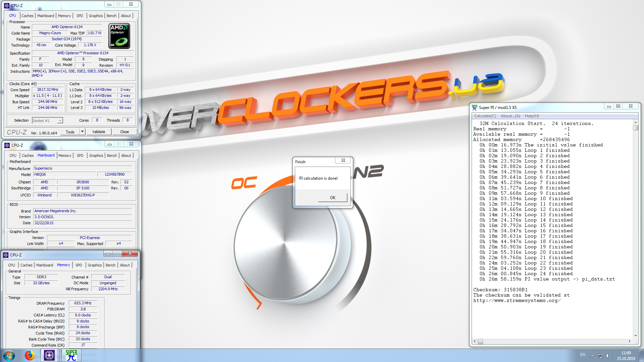The image size is (644, 362).
Task: Click Super PI vertical scrollbar thumb
Action: click(x=635, y=128)
